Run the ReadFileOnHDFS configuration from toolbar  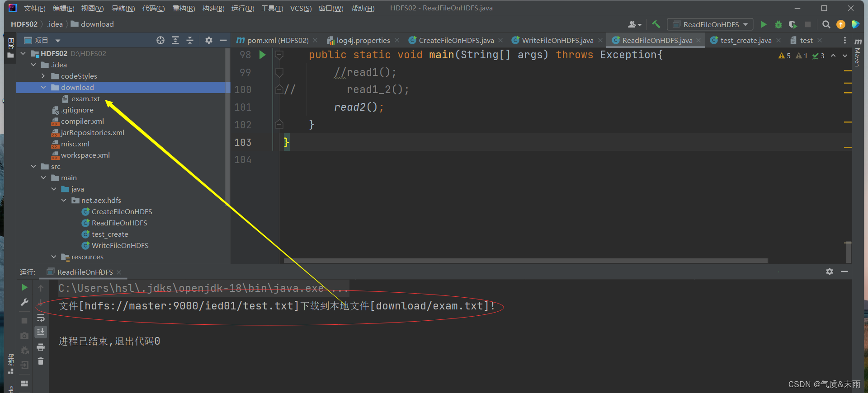764,24
